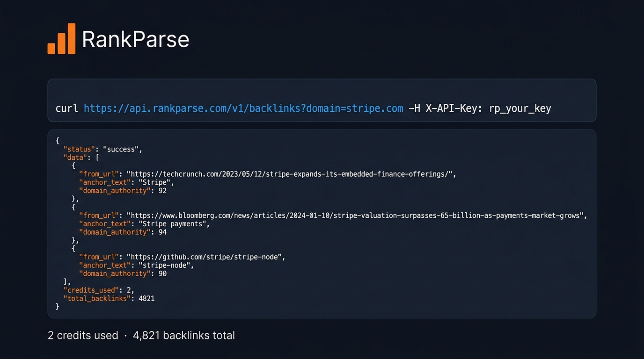Select the rp_your_key API key text
This screenshot has height=359, width=644.
coord(520,109)
